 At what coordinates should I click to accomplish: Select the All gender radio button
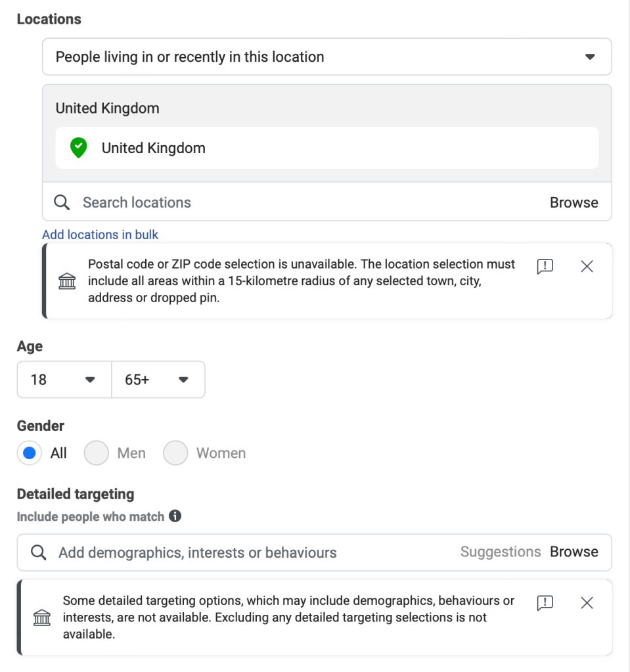pyautogui.click(x=30, y=453)
